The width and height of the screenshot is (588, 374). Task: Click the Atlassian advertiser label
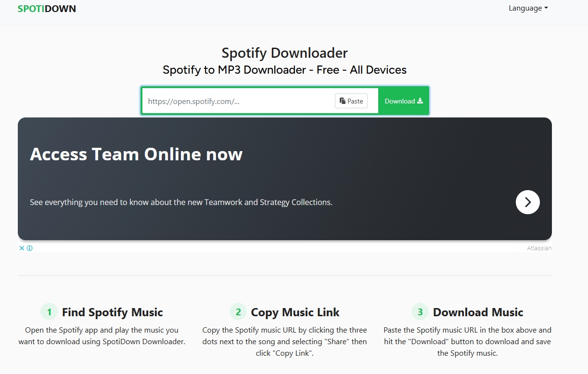(x=539, y=248)
